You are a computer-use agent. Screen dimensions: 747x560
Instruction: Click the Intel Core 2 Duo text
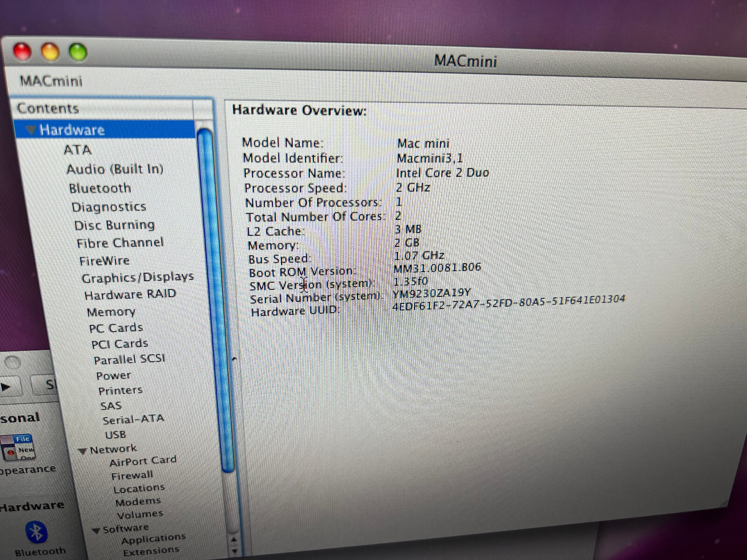[442, 173]
